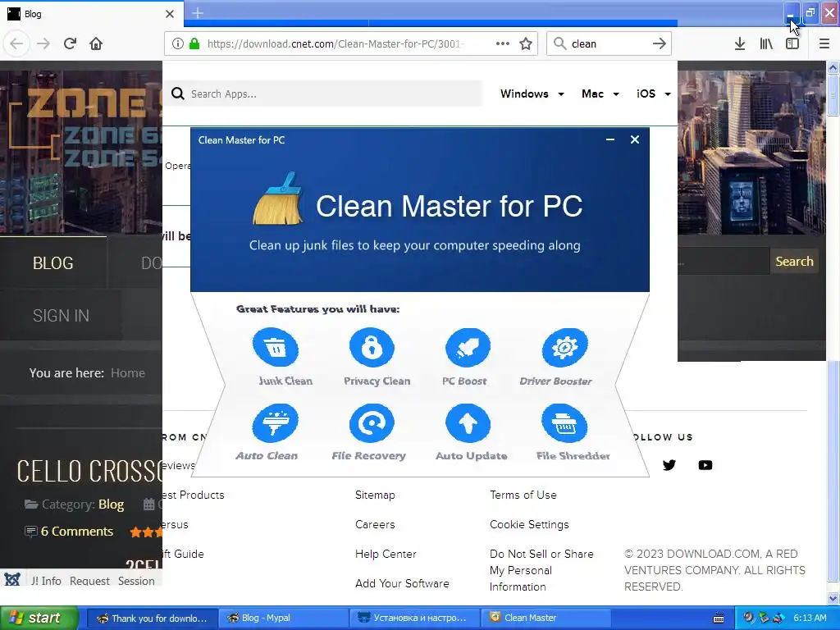Click the browser forward arrow

(x=43, y=43)
